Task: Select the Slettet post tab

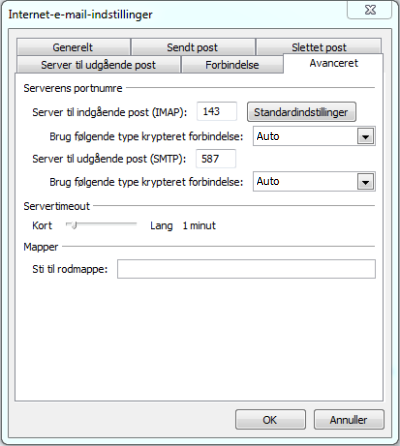Action: tap(319, 46)
